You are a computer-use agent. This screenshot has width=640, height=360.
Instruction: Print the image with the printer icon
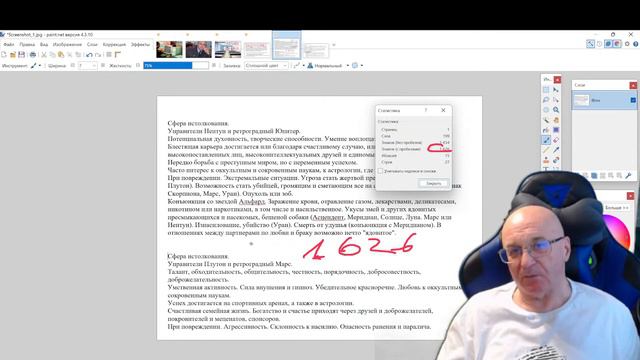coord(33,55)
